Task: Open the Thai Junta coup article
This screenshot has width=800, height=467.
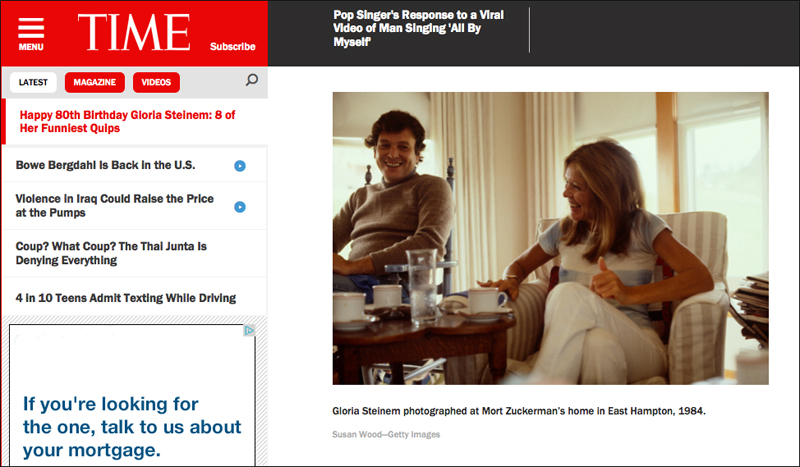Action: pos(116,253)
